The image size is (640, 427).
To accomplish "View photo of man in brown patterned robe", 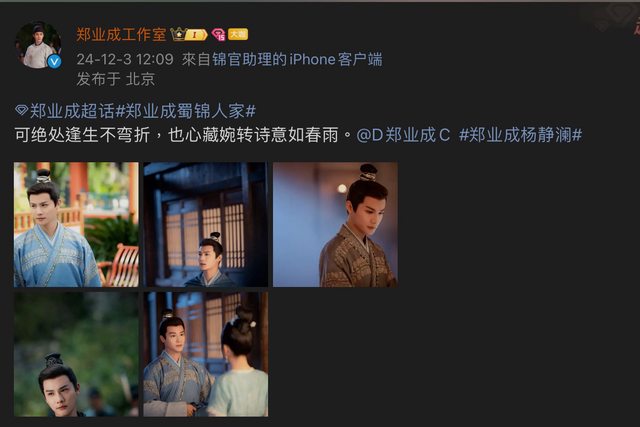I will coord(335,225).
